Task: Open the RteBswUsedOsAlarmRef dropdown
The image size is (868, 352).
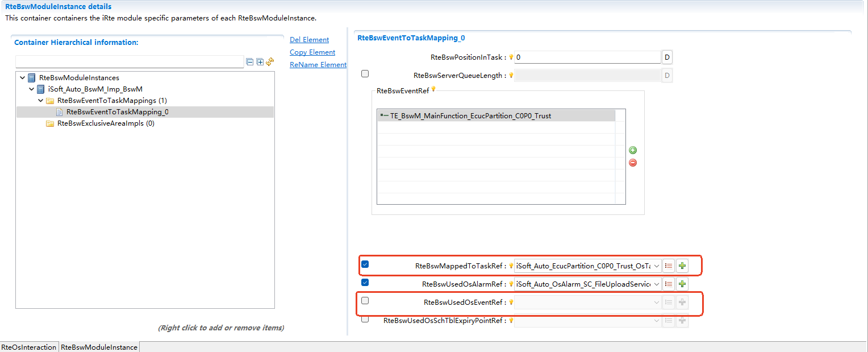Action: coord(657,284)
